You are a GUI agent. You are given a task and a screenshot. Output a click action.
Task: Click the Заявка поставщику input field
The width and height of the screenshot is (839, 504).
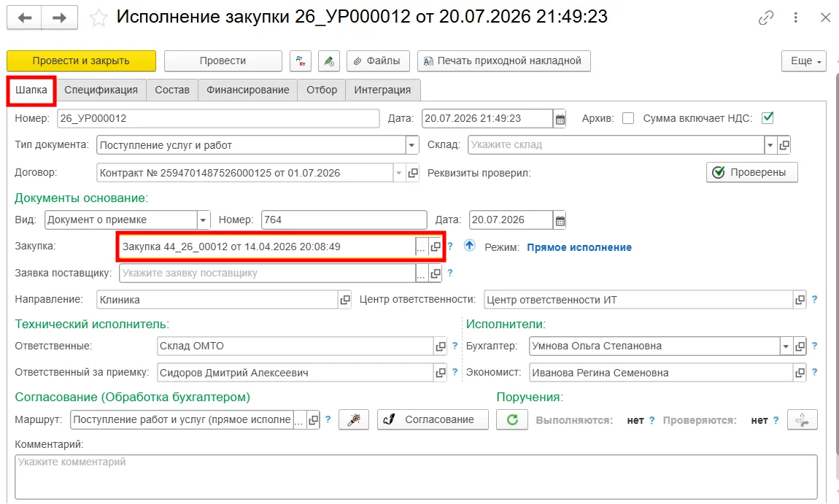click(x=267, y=274)
